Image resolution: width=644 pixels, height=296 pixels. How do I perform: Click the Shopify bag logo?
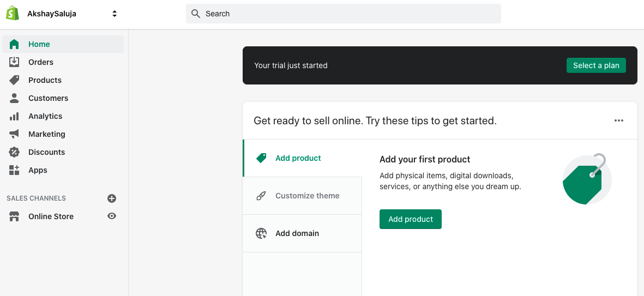(13, 14)
